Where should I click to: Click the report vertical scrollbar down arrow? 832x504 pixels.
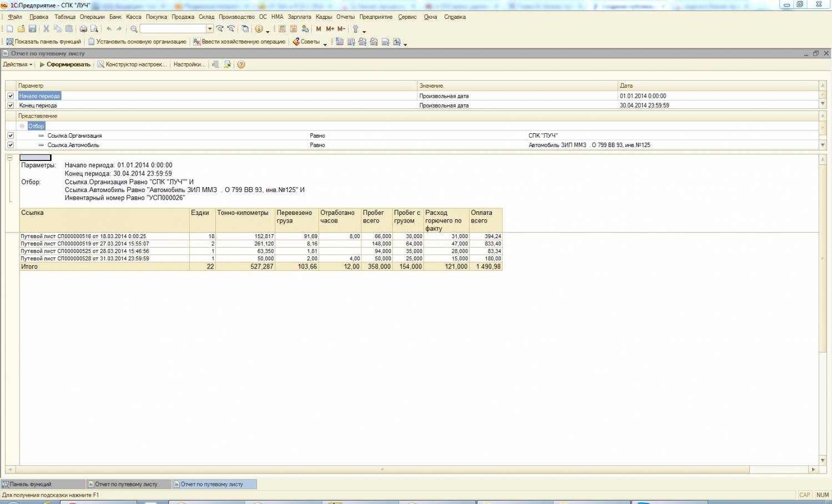click(x=823, y=461)
